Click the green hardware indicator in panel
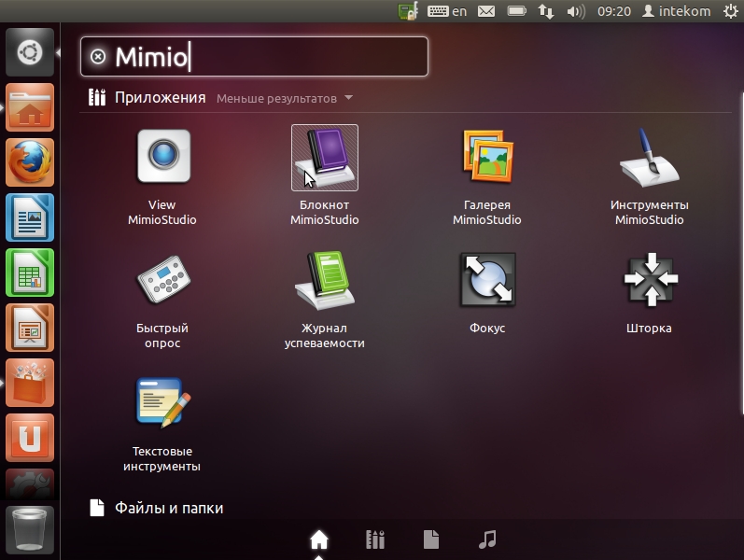 [x=408, y=11]
